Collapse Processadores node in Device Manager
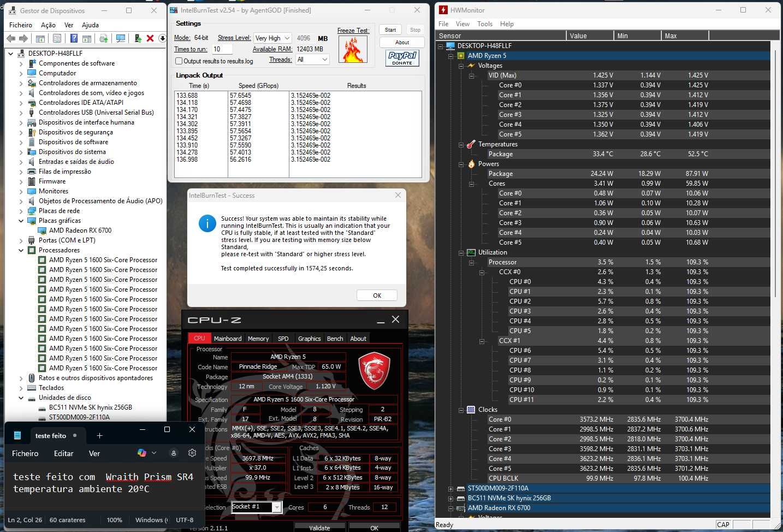Viewport: 783px width, 532px height. point(21,250)
